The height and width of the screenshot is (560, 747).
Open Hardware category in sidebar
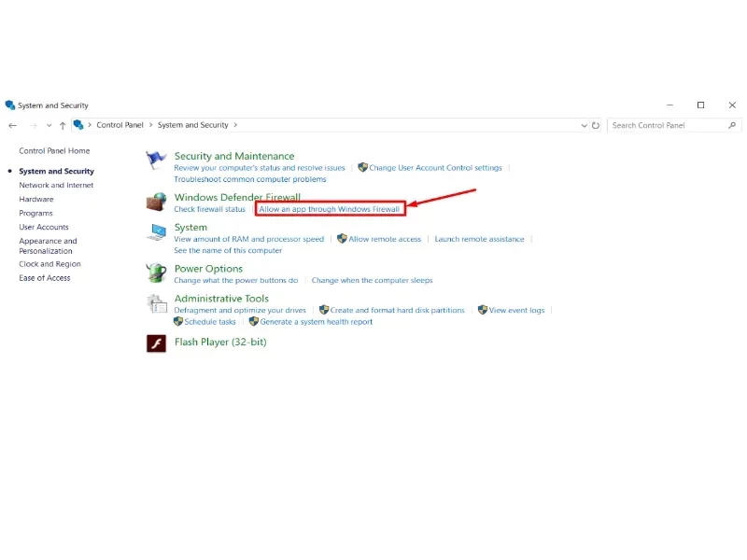pyautogui.click(x=36, y=199)
